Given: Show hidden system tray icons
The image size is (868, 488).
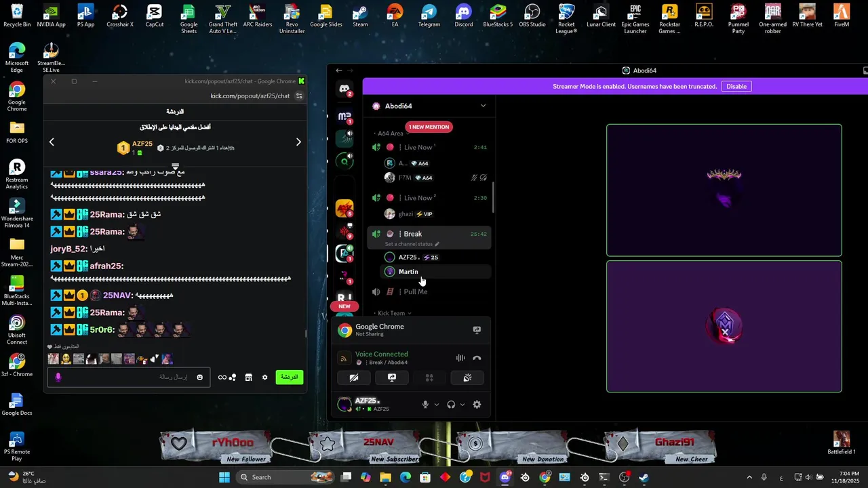Looking at the screenshot, I should coord(749,477).
